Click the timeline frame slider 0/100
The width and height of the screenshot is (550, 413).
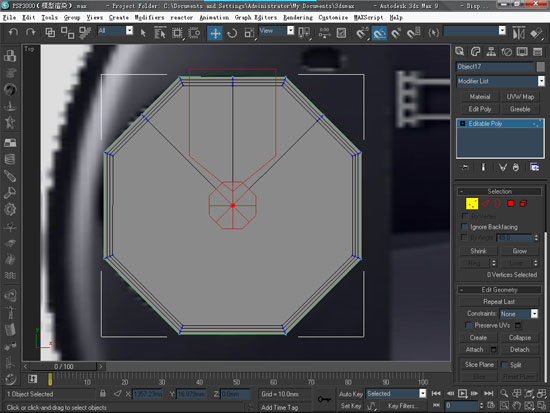(63, 366)
